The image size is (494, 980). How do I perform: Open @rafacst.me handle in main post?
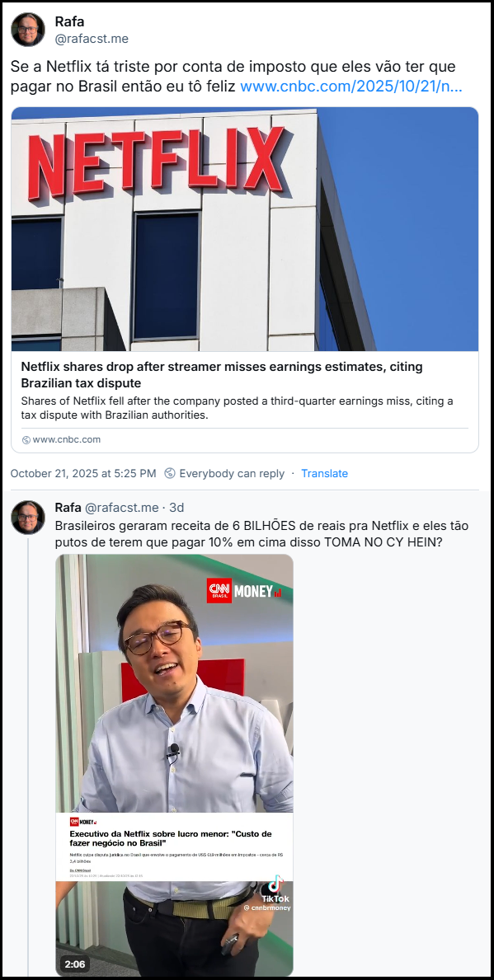pyautogui.click(x=92, y=39)
